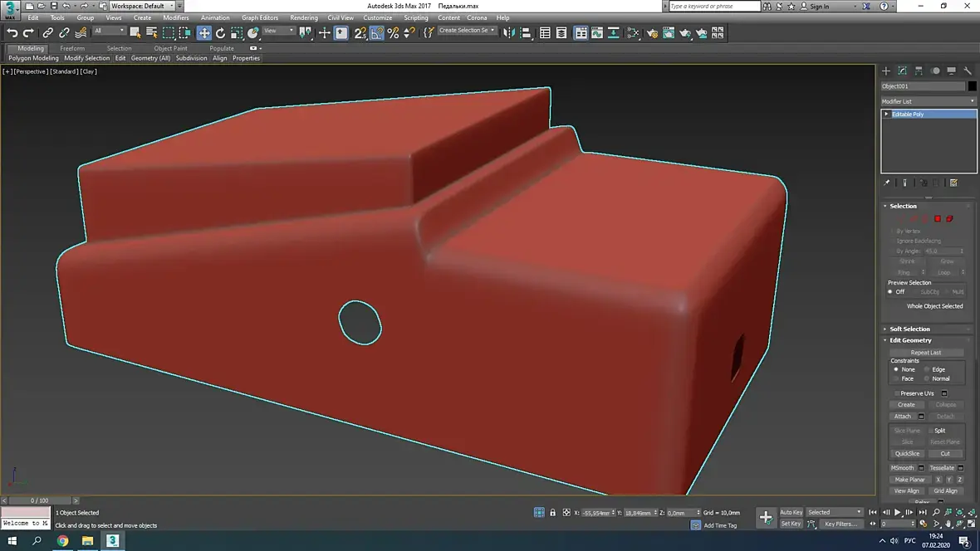Image resolution: width=980 pixels, height=551 pixels.
Task: Select the Edge constraint radio button
Action: click(x=927, y=369)
